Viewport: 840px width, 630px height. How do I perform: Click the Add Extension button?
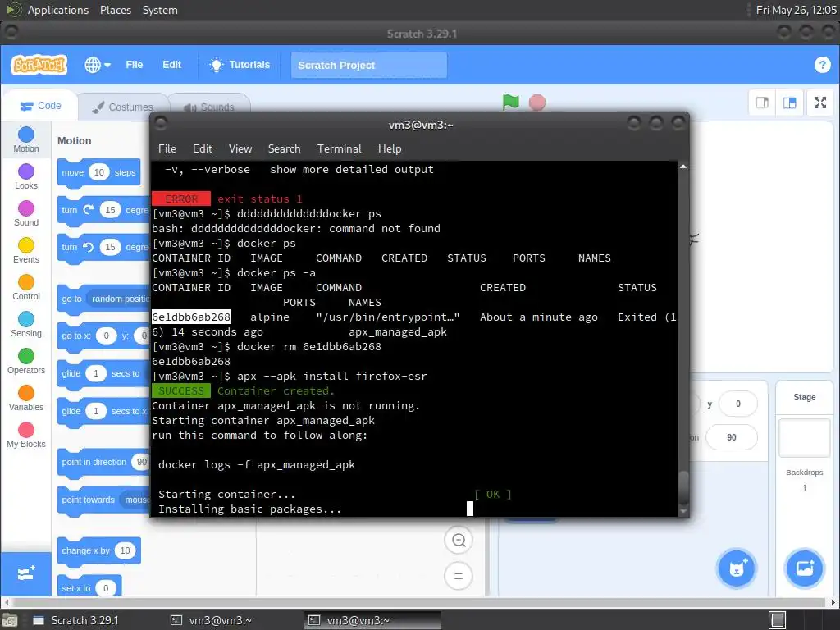tap(26, 573)
